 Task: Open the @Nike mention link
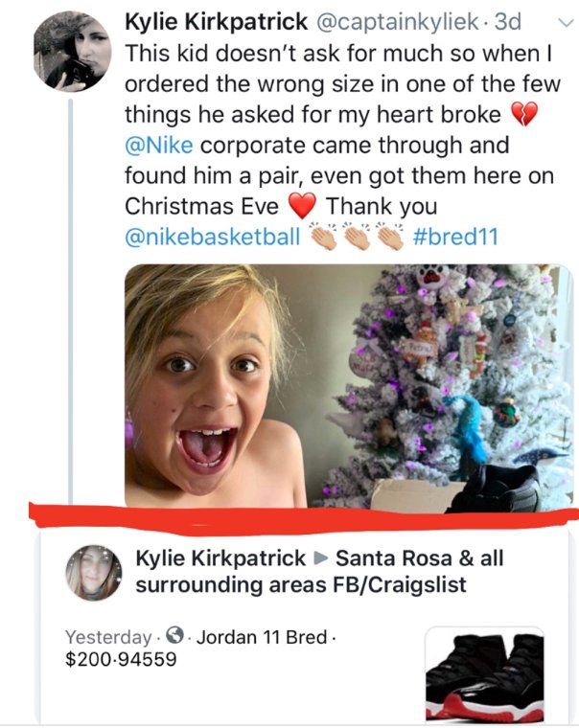coord(158,145)
